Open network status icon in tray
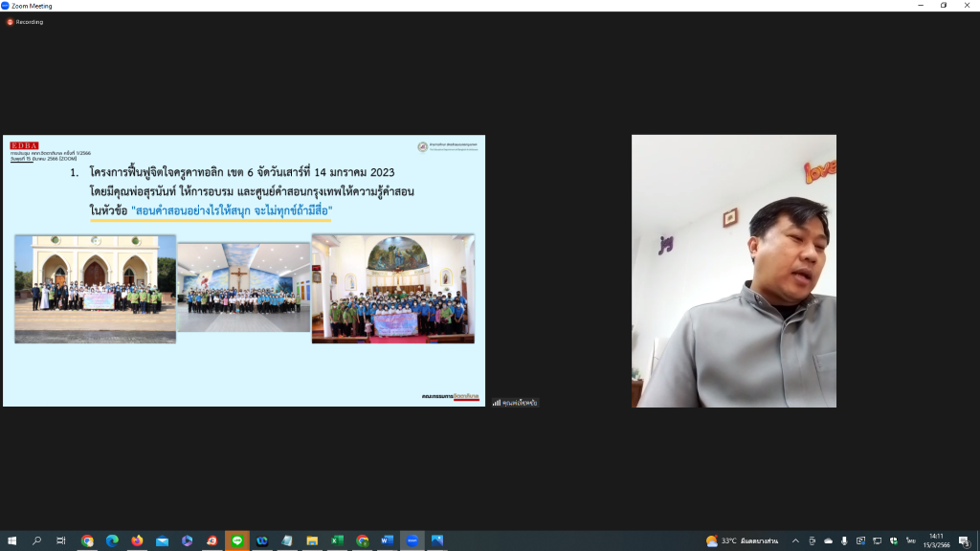Image resolution: width=980 pixels, height=551 pixels. [x=877, y=541]
